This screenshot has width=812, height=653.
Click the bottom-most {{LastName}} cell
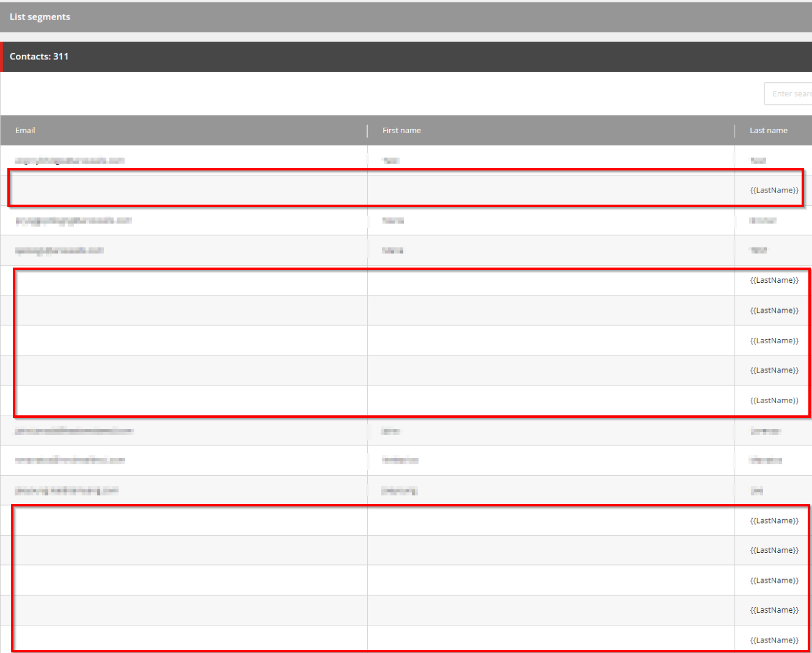point(773,640)
